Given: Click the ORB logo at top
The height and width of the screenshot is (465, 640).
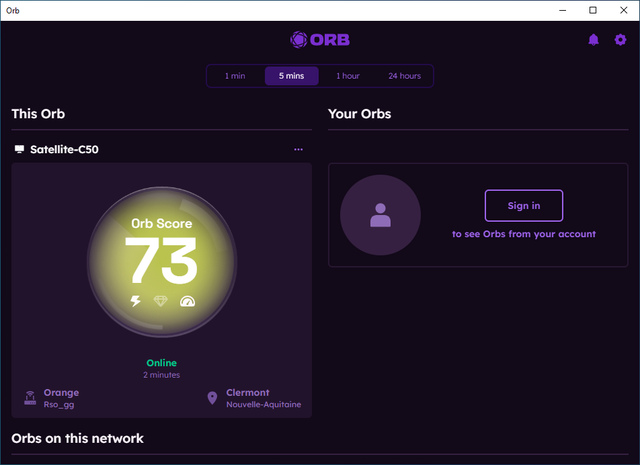Looking at the screenshot, I should pyautogui.click(x=320, y=40).
